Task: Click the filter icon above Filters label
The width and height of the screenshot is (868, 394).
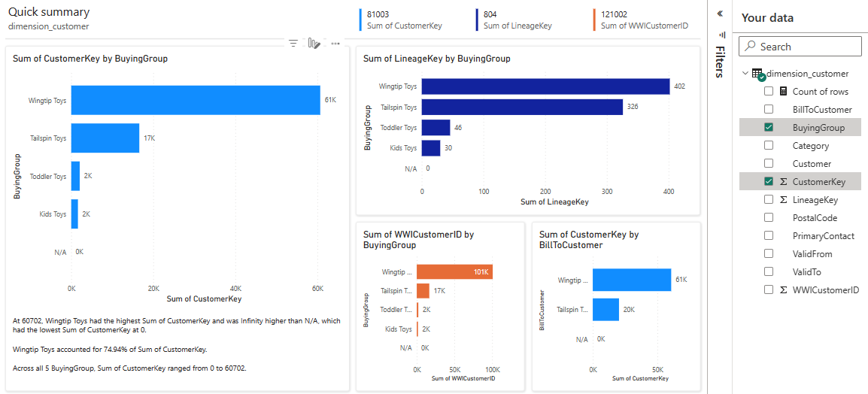Action: click(x=720, y=35)
